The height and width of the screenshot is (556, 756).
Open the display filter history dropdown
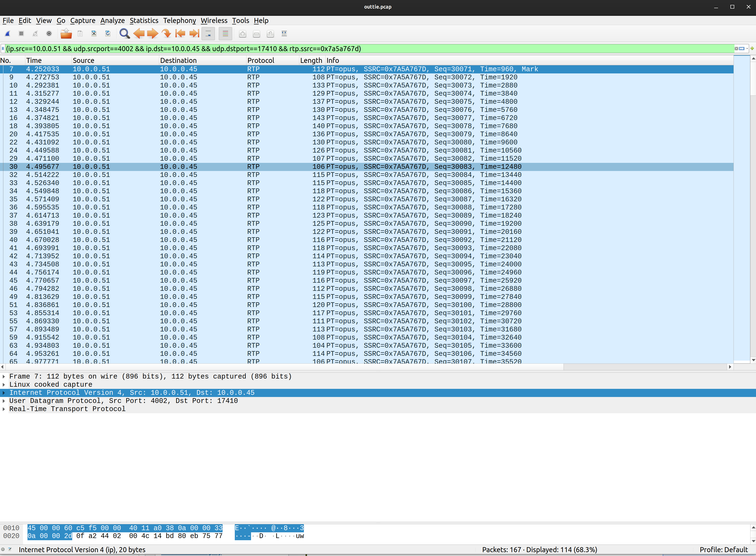point(747,49)
